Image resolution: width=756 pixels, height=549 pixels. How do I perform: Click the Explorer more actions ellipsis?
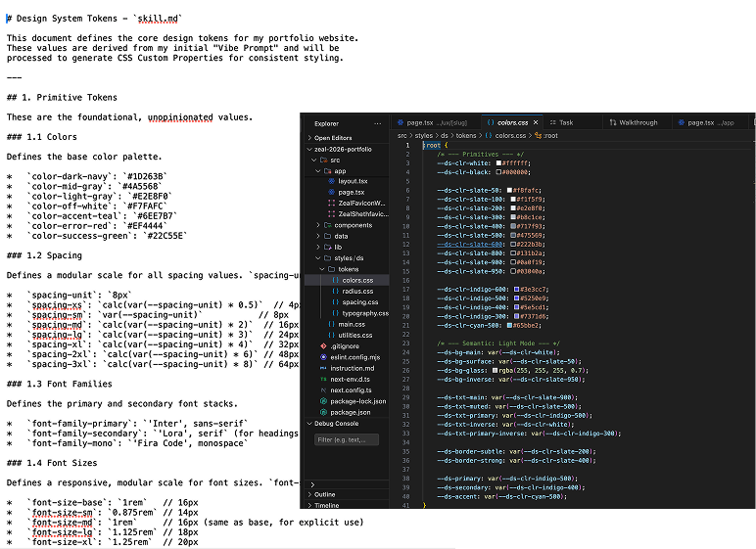378,123
